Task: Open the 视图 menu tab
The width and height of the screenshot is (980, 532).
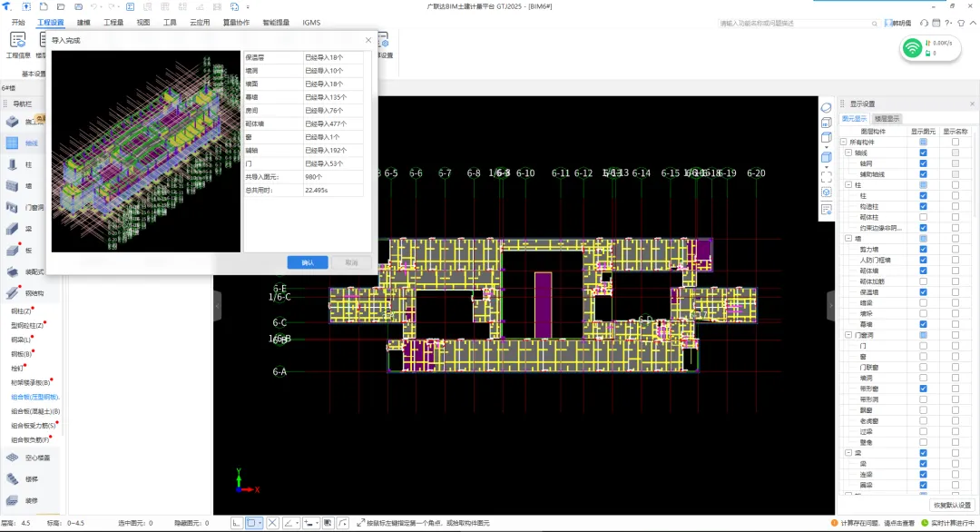Action: pos(143,23)
